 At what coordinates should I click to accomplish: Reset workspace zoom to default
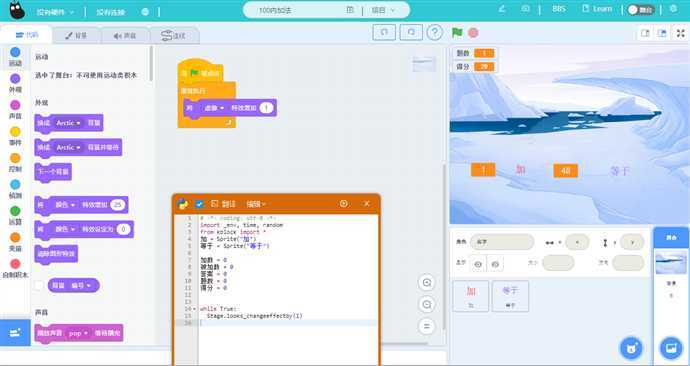(x=426, y=326)
